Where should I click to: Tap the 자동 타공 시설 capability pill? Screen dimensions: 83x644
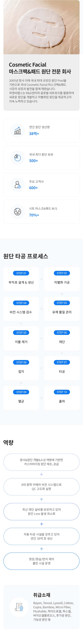[x=41, y=536]
